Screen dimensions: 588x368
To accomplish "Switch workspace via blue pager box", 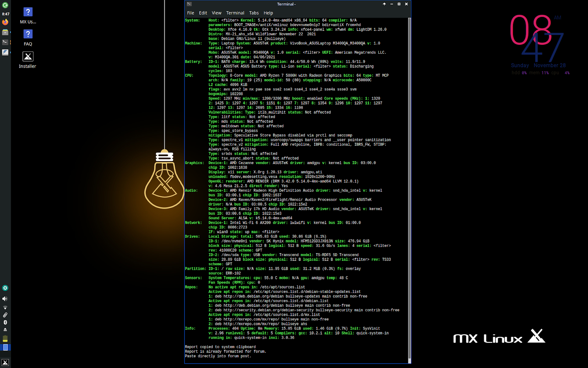I will pyautogui.click(x=5, y=347).
